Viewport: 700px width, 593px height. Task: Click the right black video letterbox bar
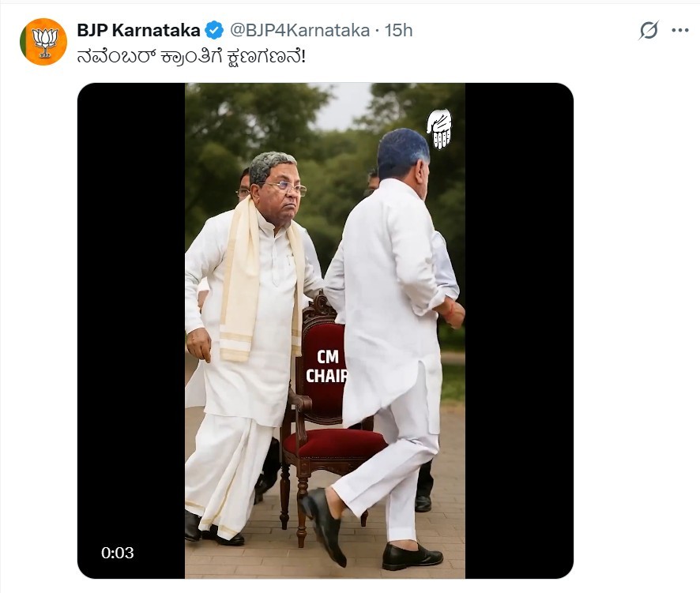click(x=518, y=316)
